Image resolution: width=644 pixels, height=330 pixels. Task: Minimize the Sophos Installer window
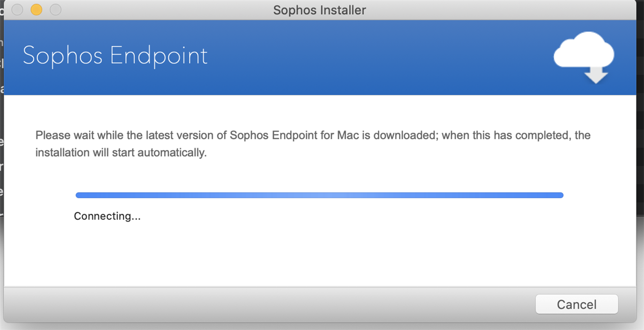[x=36, y=10]
